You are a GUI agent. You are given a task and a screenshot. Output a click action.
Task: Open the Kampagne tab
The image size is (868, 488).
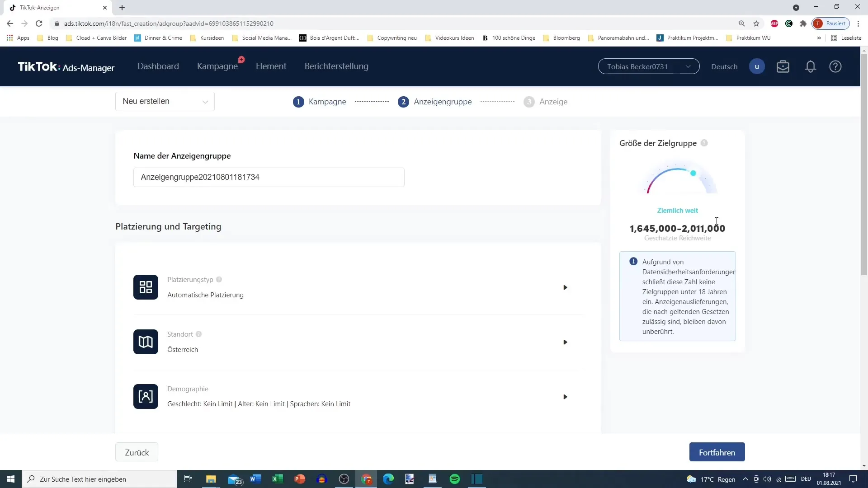[217, 66]
